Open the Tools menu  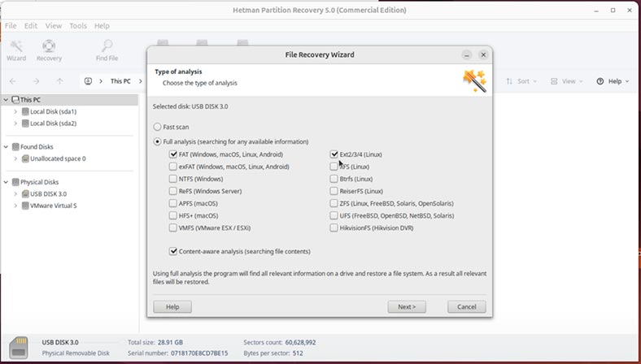pyautogui.click(x=78, y=26)
